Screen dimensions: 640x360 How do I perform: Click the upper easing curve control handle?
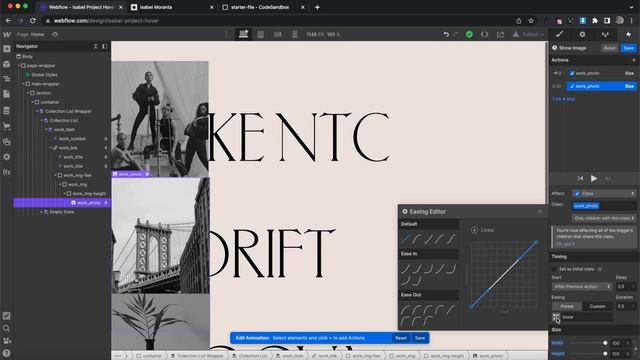tap(519, 259)
